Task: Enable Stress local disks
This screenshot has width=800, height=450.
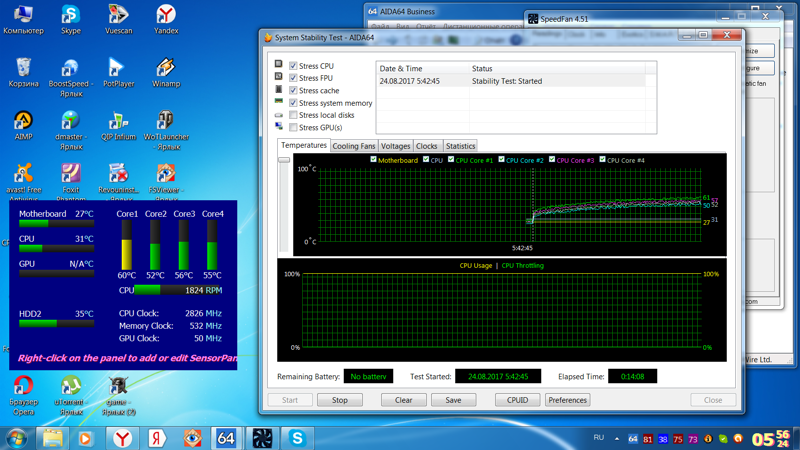Action: [x=293, y=115]
